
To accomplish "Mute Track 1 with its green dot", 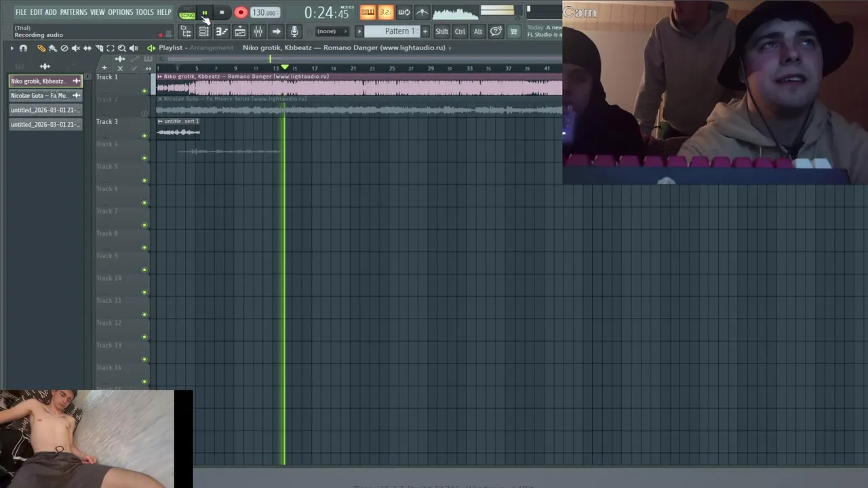I will [144, 91].
